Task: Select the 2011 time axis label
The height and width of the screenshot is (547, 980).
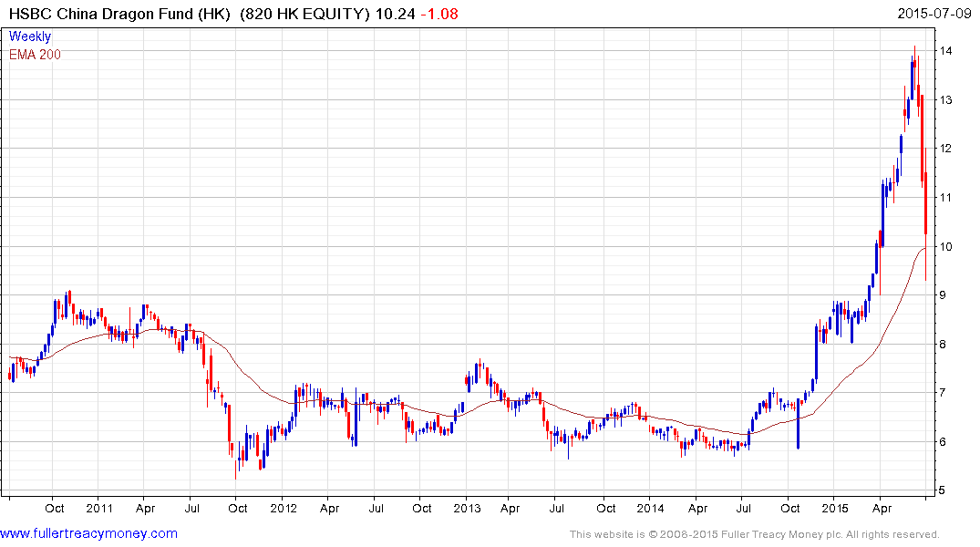Action: pyautogui.click(x=99, y=508)
